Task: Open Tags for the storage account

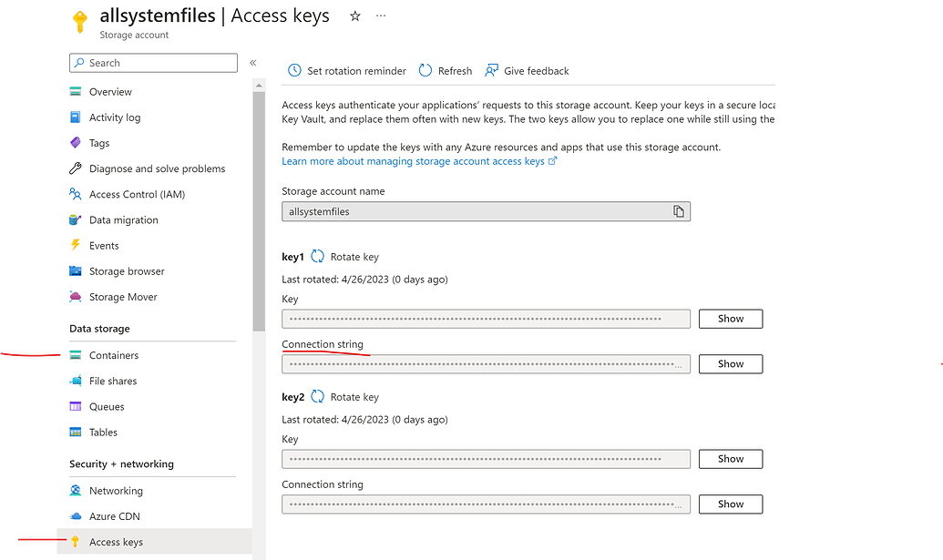Action: (x=98, y=142)
